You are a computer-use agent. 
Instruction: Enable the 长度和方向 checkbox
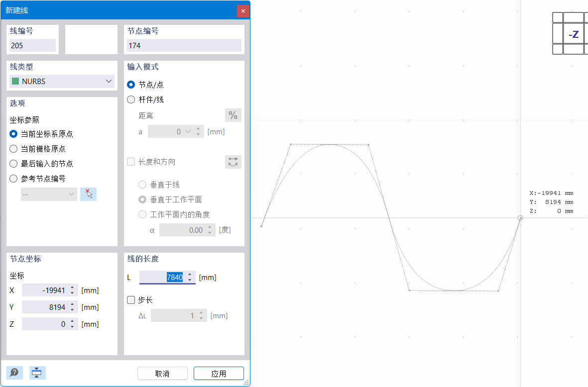click(130, 162)
